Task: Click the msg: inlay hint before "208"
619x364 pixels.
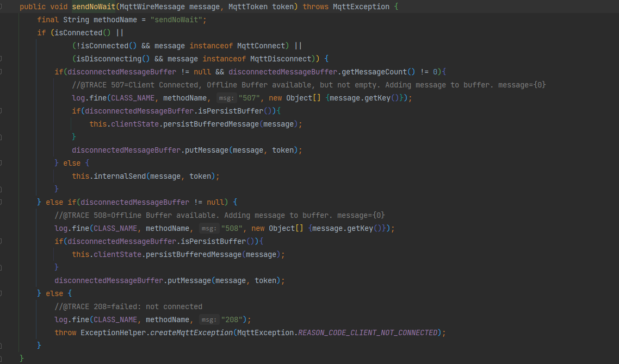Action: coord(209,319)
